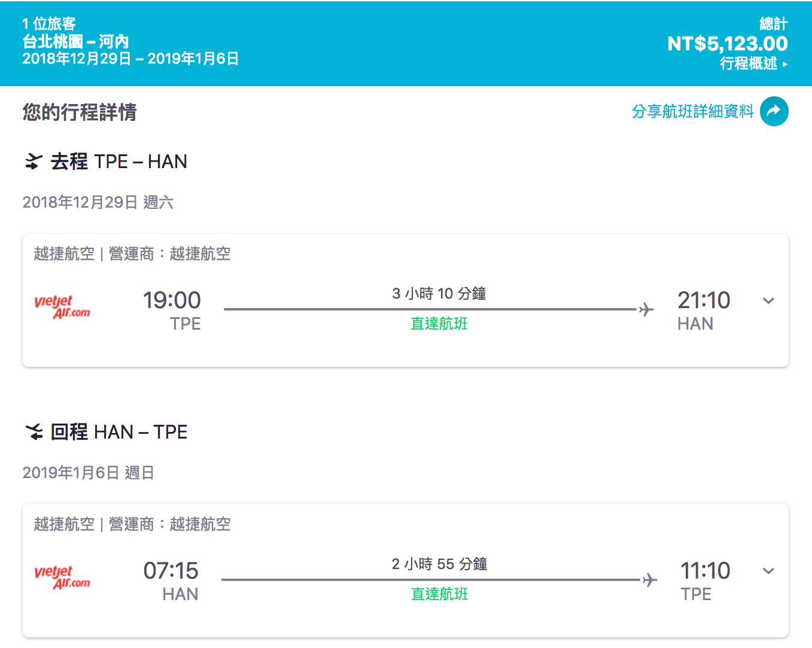Click the VietJet logo on the TPE–HAN flight
The image size is (812, 648).
point(62,306)
